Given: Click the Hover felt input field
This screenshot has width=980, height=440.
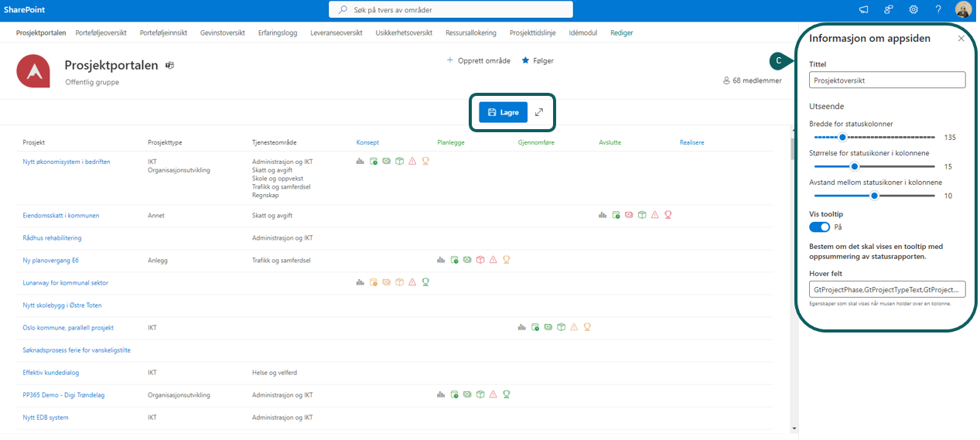Looking at the screenshot, I should (x=886, y=289).
